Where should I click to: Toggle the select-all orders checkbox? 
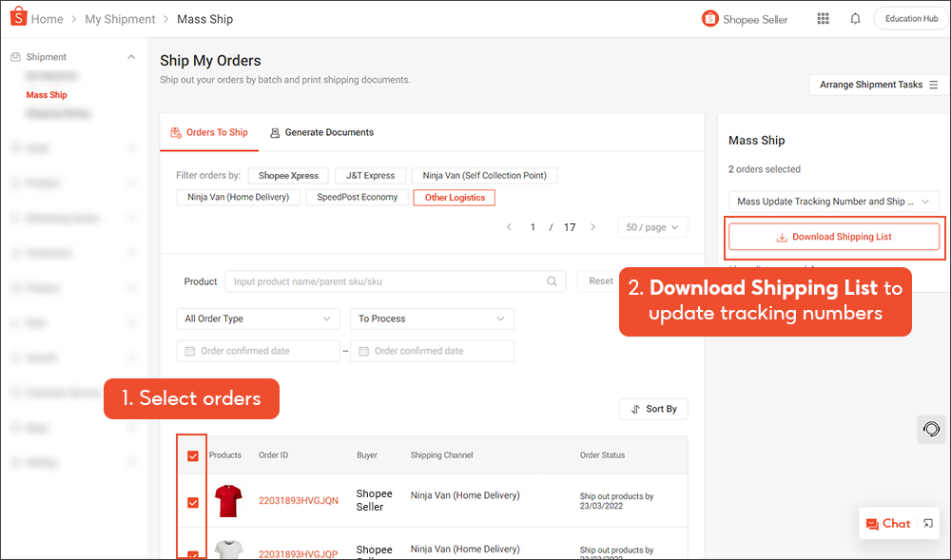192,455
